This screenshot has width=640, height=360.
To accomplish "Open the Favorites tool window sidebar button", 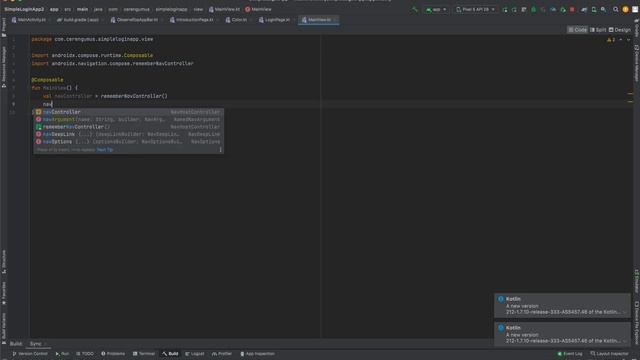I will point(4,293).
